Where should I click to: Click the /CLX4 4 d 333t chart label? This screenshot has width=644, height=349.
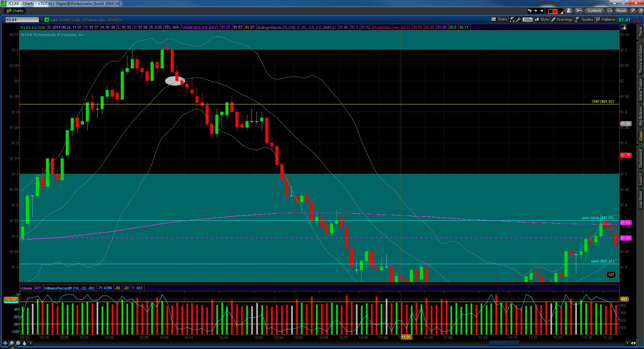coord(33,28)
